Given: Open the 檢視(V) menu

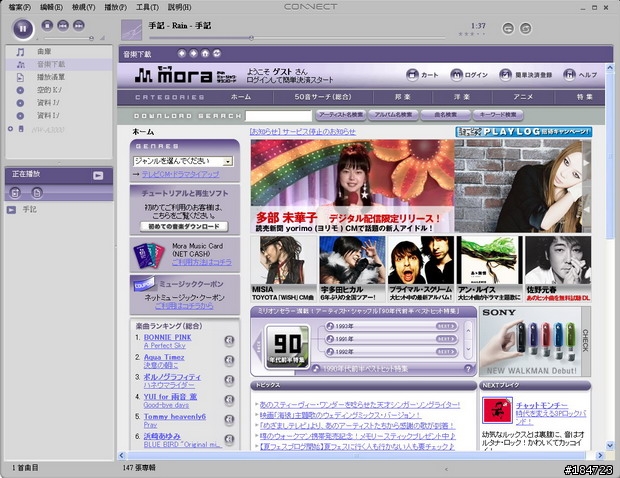Looking at the screenshot, I should click(x=83, y=7).
